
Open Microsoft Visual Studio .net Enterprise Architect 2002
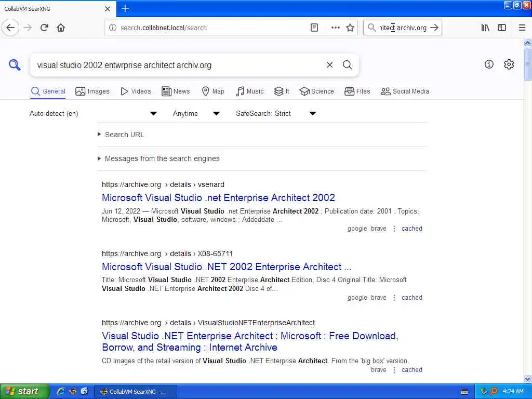(218, 197)
